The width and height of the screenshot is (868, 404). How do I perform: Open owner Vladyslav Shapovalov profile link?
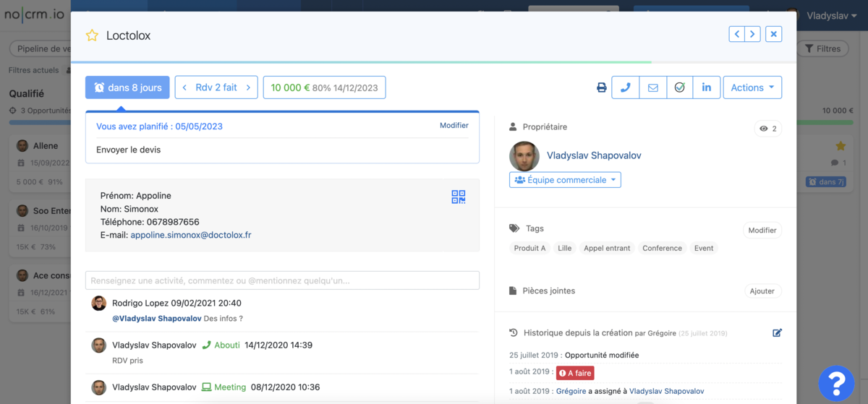click(594, 155)
